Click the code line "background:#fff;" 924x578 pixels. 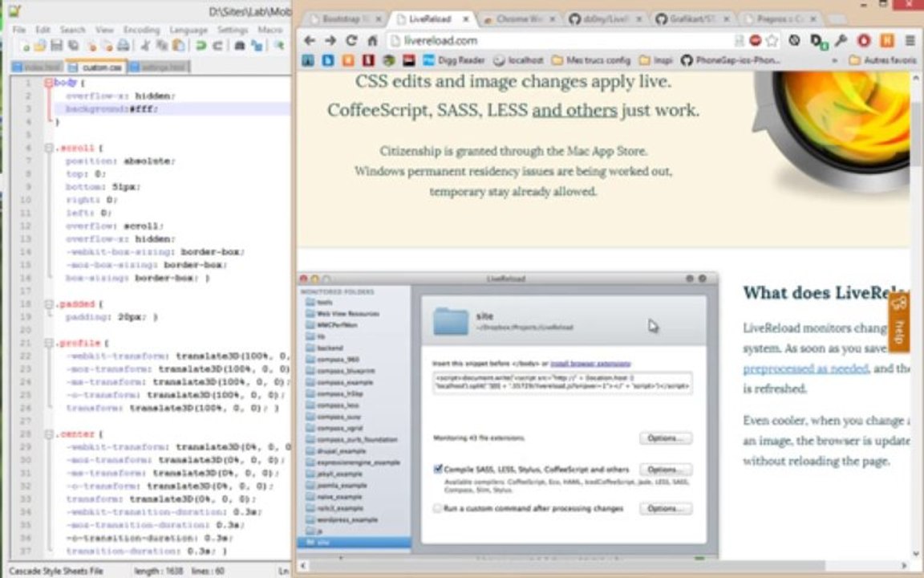[112, 109]
